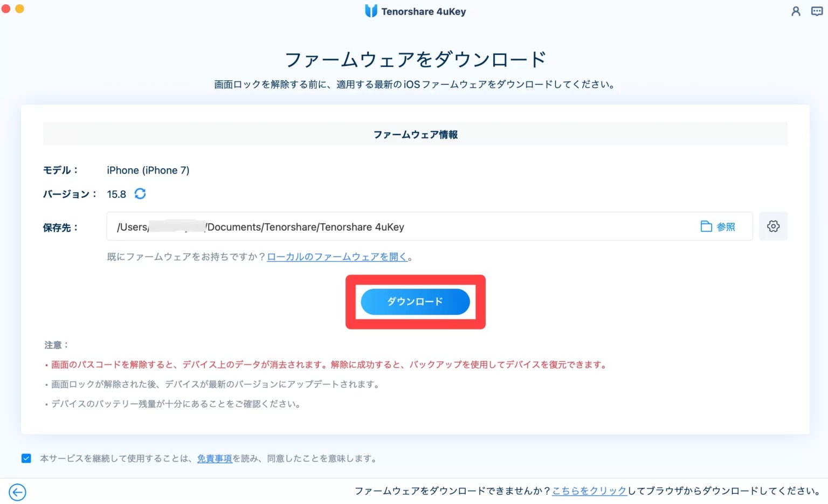Go back with the arrow icon
The image size is (828, 504).
(17, 492)
